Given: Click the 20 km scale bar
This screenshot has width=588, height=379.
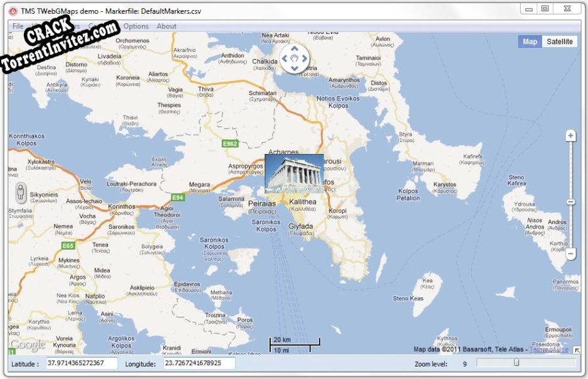Looking at the screenshot, I should coord(295,341).
